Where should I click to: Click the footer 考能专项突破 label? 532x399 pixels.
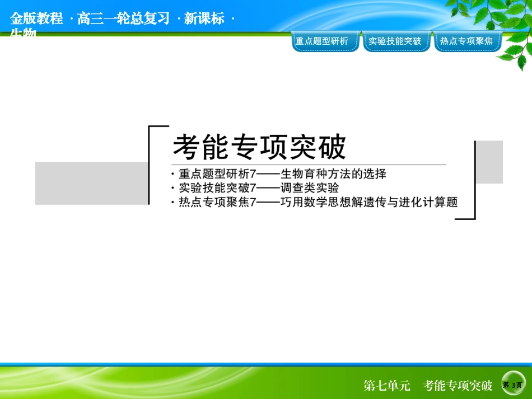tap(458, 386)
